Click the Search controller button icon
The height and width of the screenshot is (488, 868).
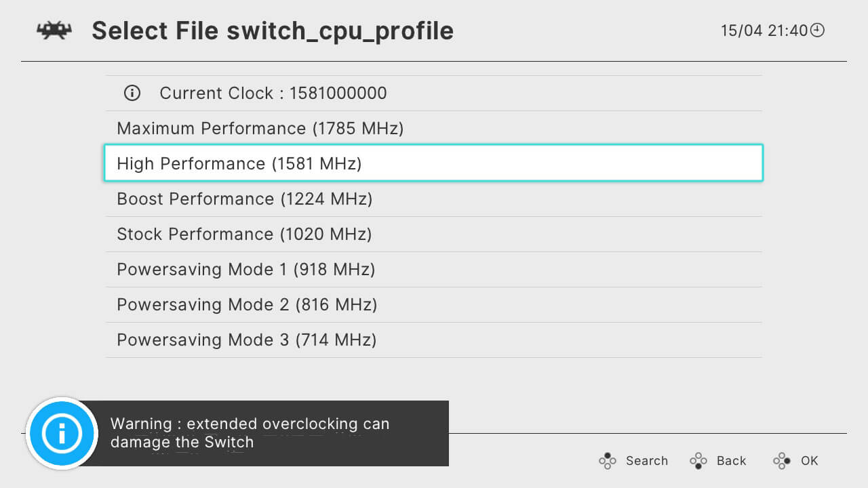(x=608, y=461)
